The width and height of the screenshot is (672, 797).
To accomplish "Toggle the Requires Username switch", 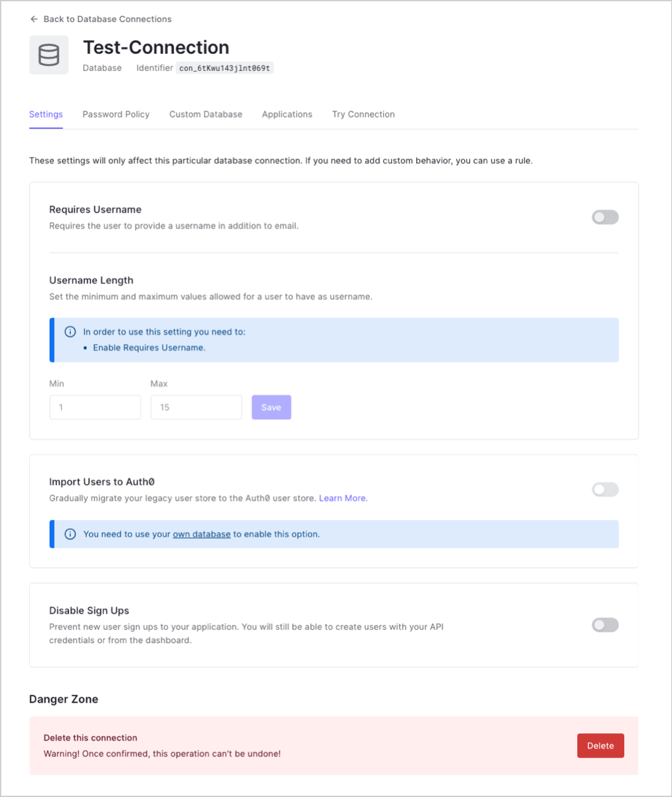I will pyautogui.click(x=605, y=217).
